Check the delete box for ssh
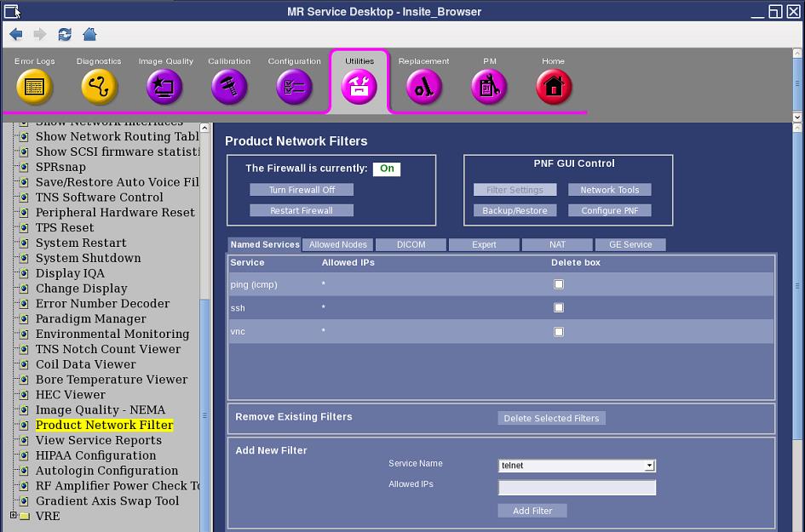 pos(559,308)
